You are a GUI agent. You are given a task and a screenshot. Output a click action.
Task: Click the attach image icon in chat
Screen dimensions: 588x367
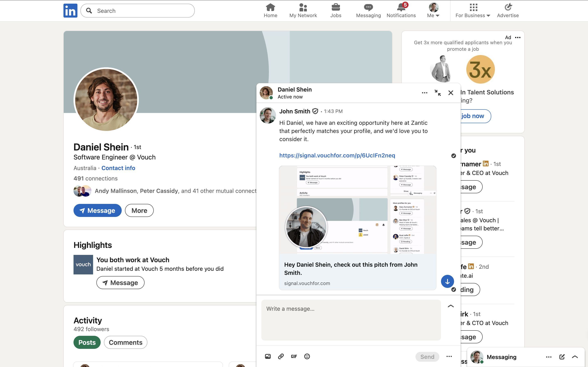click(268, 356)
